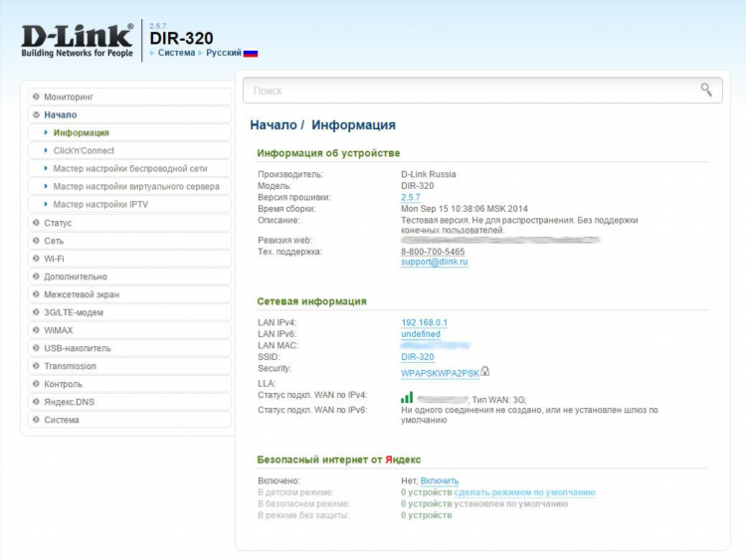746x560 pixels.
Task: Click the Сетевая информация heading
Action: pyautogui.click(x=311, y=301)
